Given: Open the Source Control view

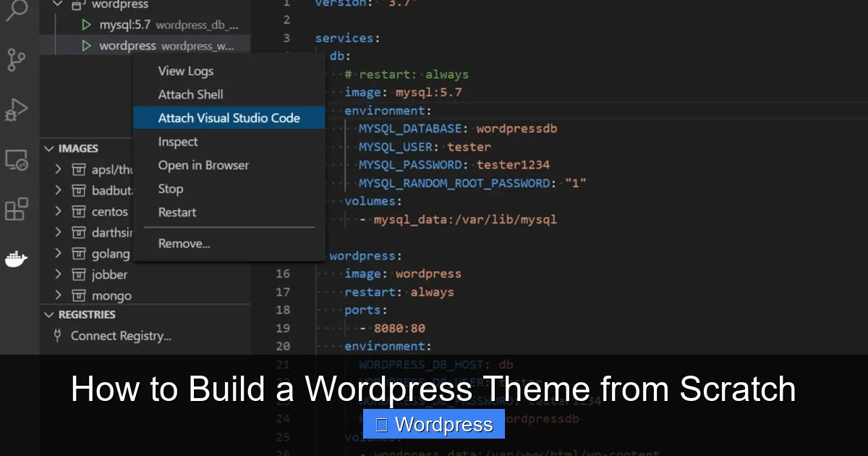Looking at the screenshot, I should coord(17,61).
